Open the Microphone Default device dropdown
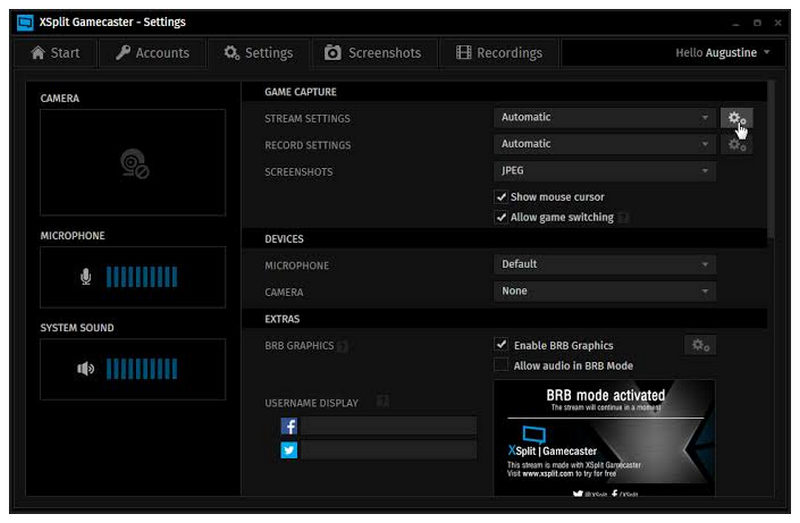The image size is (800, 523). [605, 264]
